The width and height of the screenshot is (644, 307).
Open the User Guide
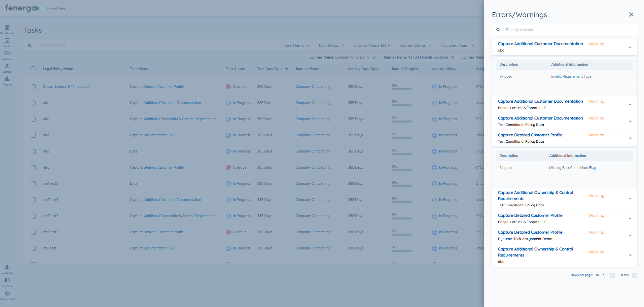tap(7, 282)
